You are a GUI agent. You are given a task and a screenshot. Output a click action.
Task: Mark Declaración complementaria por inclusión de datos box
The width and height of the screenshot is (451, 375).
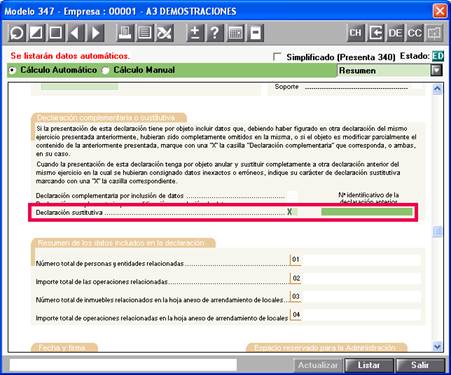(x=292, y=196)
